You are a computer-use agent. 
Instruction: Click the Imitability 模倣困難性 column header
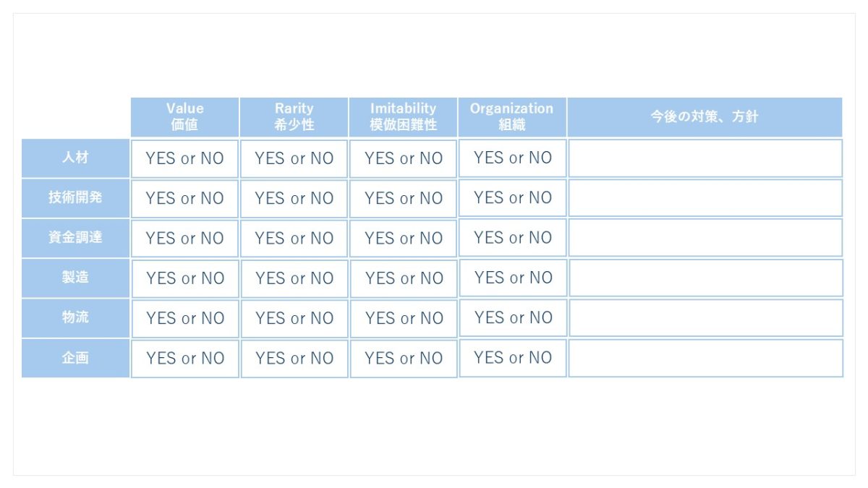tap(403, 116)
